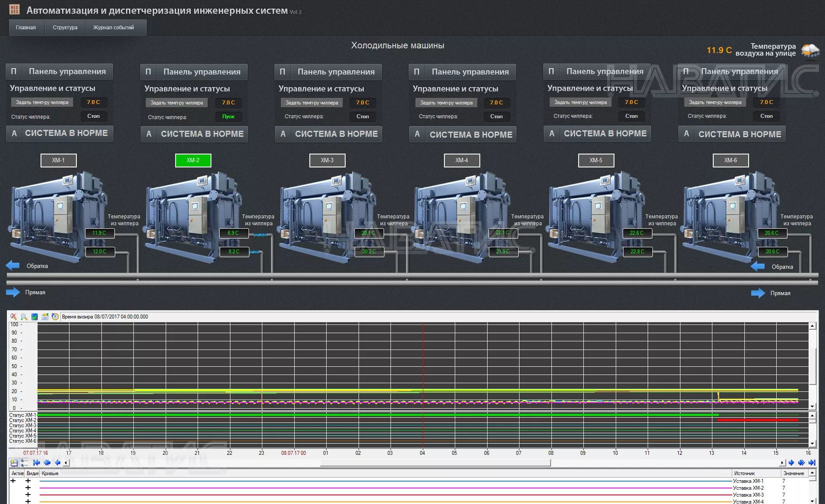The image size is (825, 504).
Task: Toggle visibility of Уставка ХМ-1 curve
Action: [x=28, y=481]
